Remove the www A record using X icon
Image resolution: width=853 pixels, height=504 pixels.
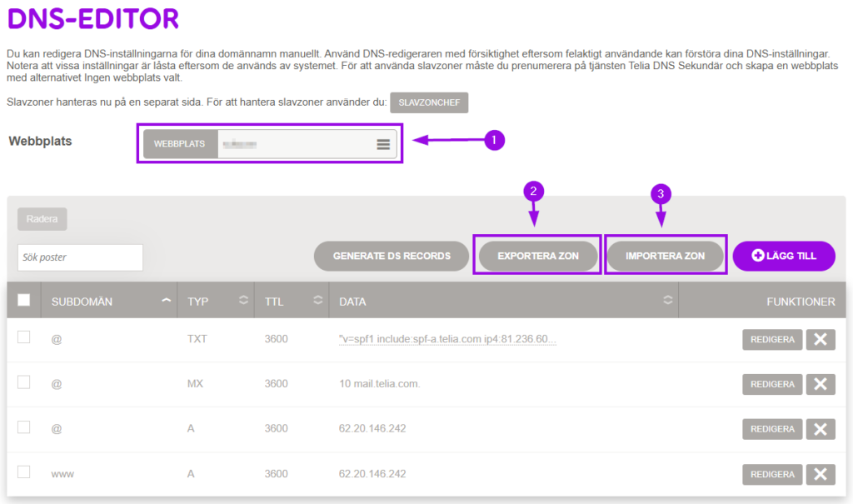(821, 474)
